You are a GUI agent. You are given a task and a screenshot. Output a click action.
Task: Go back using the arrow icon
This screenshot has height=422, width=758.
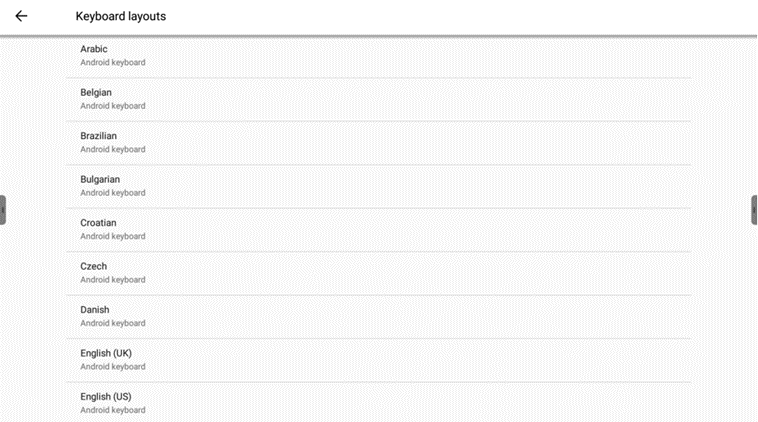click(x=21, y=16)
